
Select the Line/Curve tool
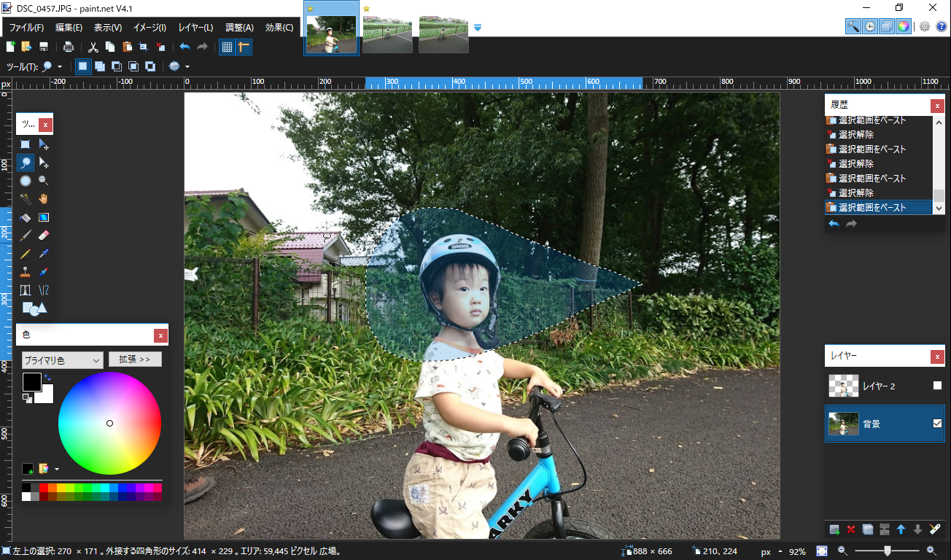tap(44, 290)
